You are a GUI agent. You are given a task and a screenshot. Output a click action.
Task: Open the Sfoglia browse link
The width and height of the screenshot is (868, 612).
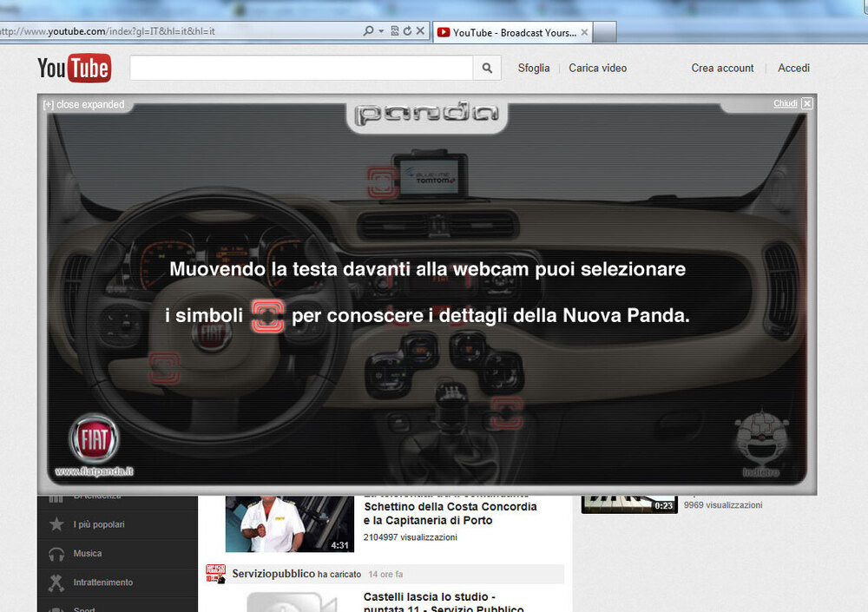click(534, 68)
